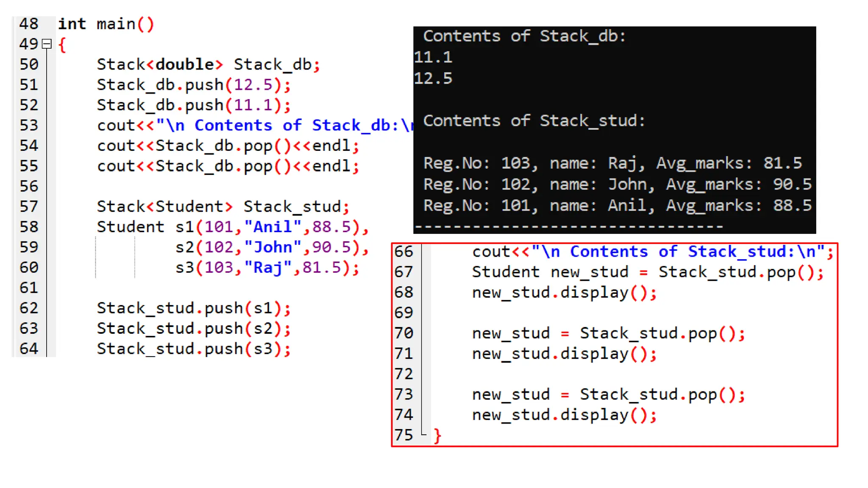This screenshot has width=868, height=488.
Task: Click 'new_stud.display();' on line 74
Action: coord(565,415)
